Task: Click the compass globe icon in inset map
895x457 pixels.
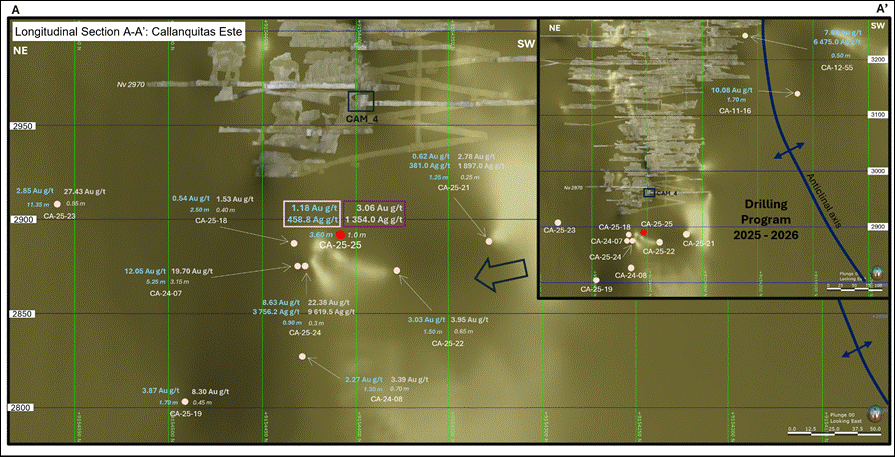Action: 878,272
